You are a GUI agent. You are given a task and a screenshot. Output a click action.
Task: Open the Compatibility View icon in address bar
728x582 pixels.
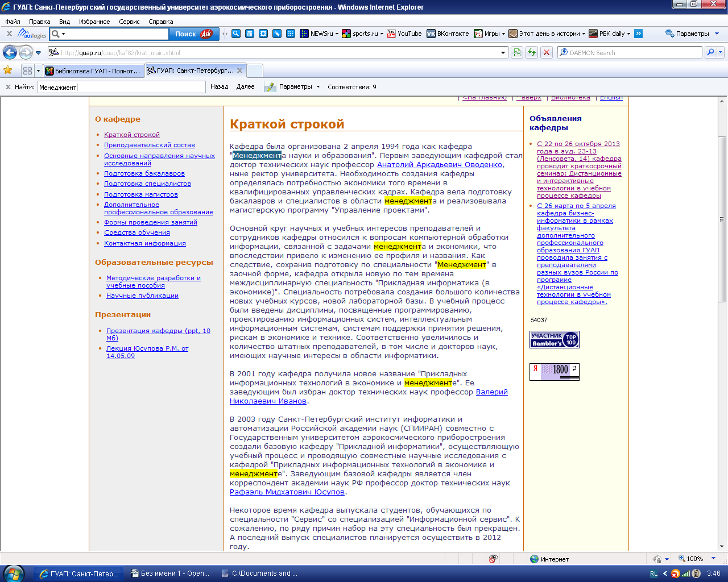click(517, 52)
